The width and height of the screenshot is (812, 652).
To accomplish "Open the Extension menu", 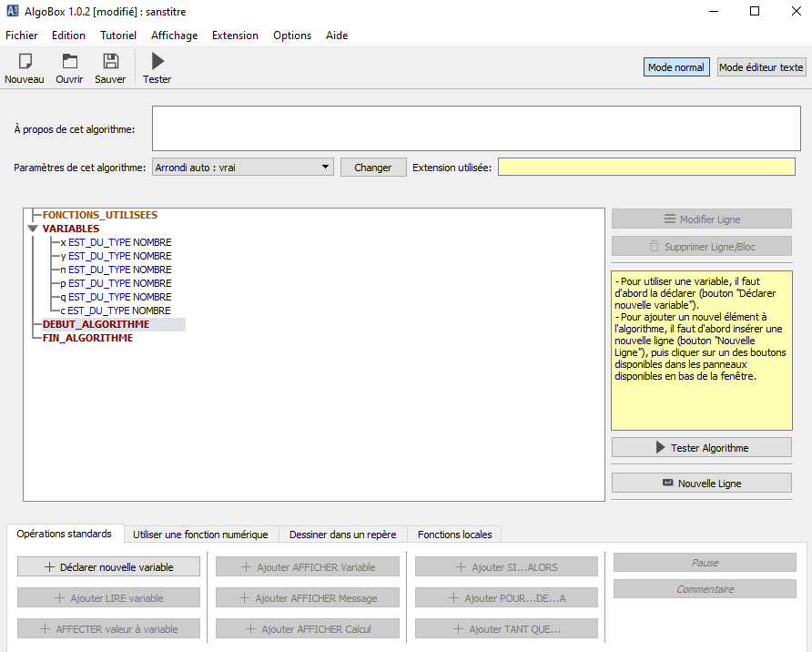I will (x=235, y=36).
